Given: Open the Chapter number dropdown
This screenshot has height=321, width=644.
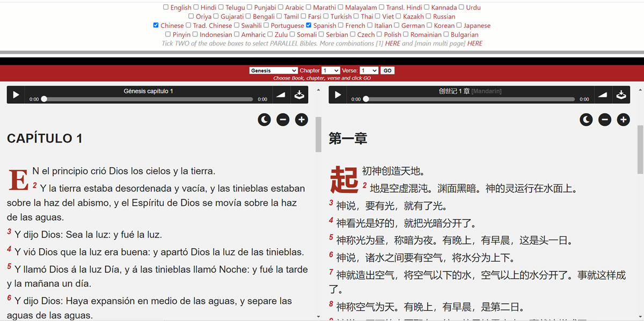Looking at the screenshot, I should tap(331, 70).
